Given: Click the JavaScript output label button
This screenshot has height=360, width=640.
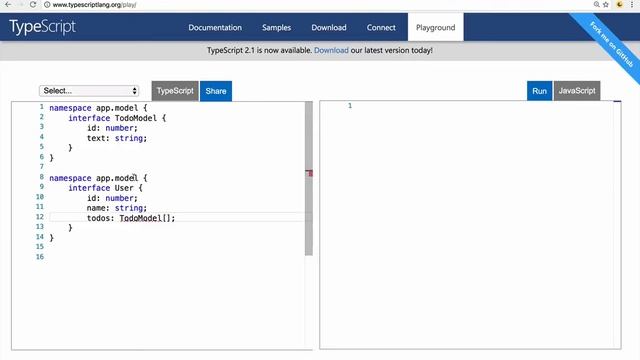Looking at the screenshot, I should 577,91.
